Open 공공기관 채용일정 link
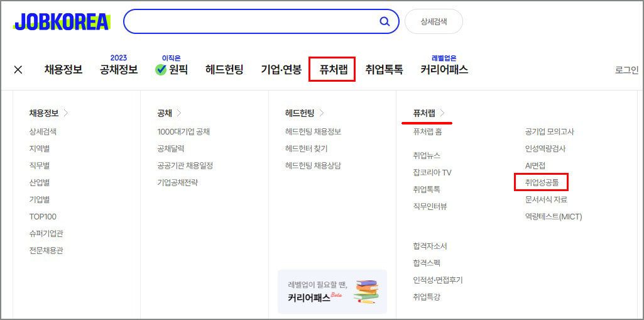The image size is (644, 320). click(x=185, y=165)
